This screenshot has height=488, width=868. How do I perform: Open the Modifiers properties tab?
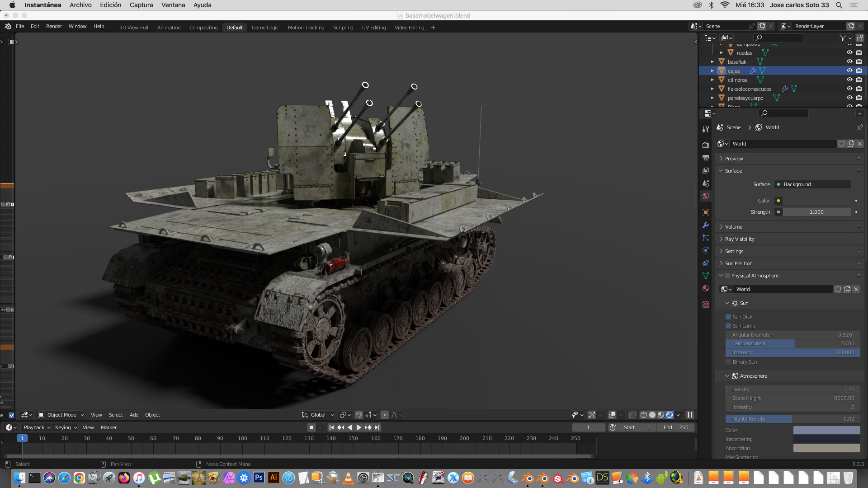click(706, 225)
